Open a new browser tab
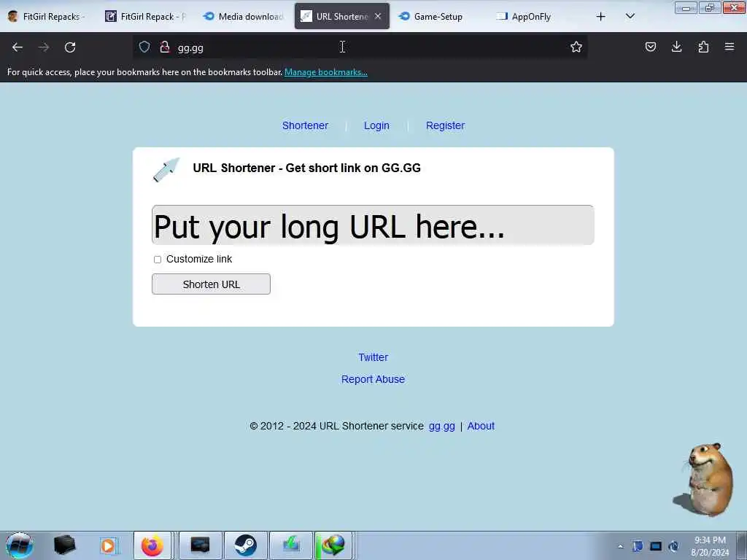747x560 pixels. point(601,17)
